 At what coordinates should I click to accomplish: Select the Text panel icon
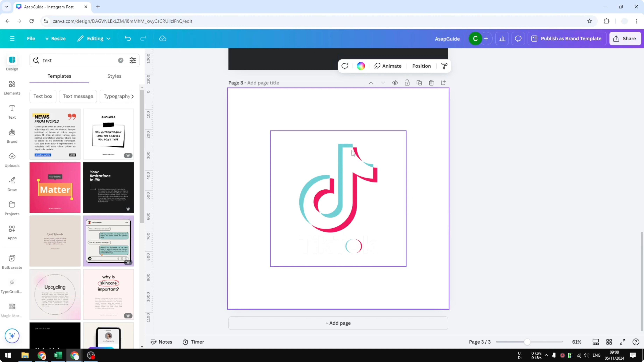12,111
